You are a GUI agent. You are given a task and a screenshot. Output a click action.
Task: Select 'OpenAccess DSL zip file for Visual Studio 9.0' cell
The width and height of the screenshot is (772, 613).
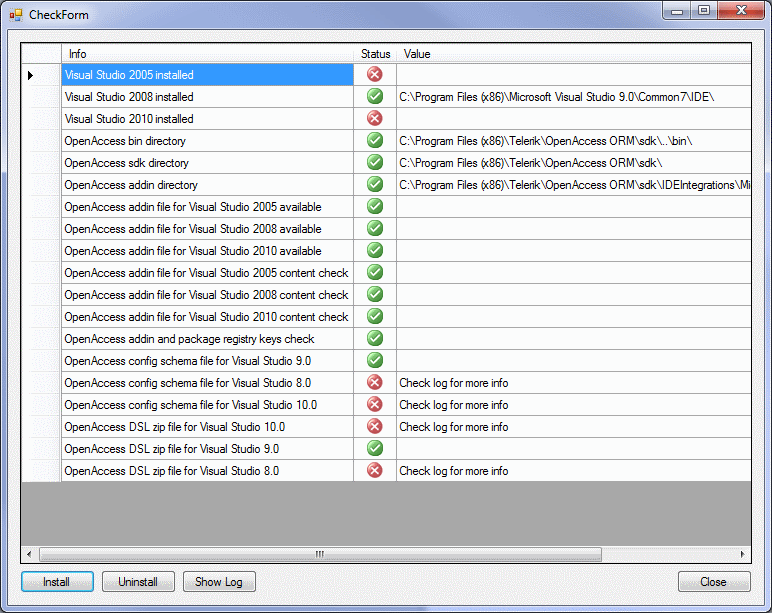(x=207, y=449)
